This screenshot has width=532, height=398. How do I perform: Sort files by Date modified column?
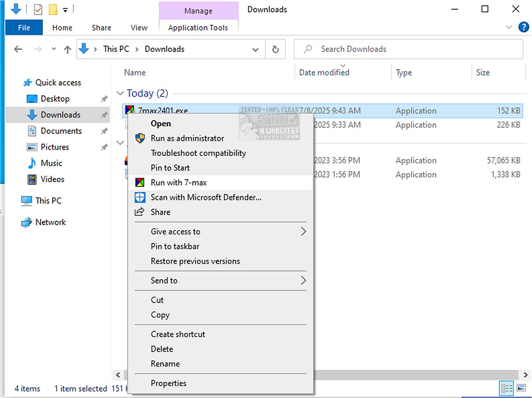coord(324,72)
